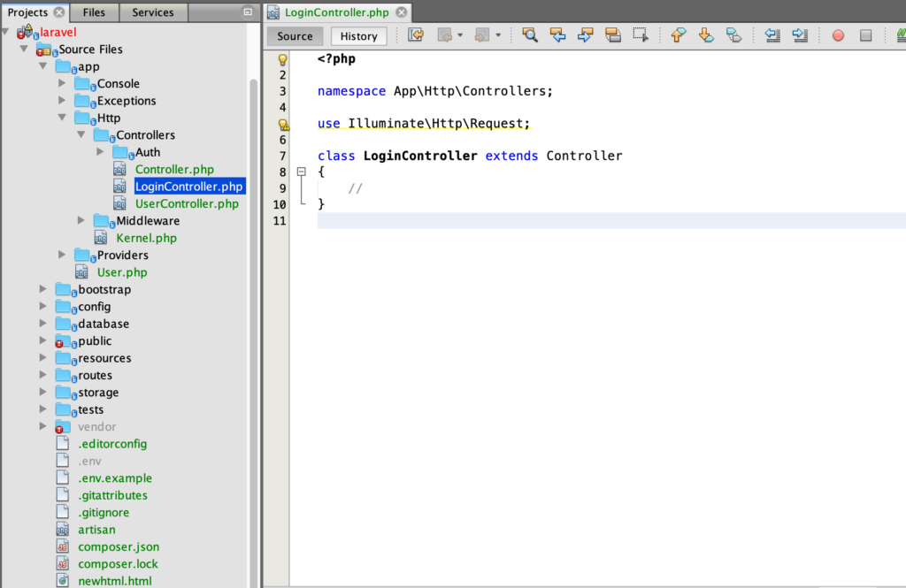The image size is (906, 588).
Task: Open the History view of LoginController.php
Action: [x=357, y=35]
